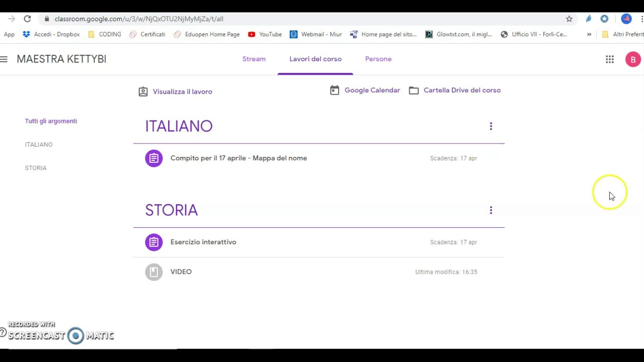The width and height of the screenshot is (644, 362).
Task: Click the VIDEO material icon
Action: (x=154, y=272)
